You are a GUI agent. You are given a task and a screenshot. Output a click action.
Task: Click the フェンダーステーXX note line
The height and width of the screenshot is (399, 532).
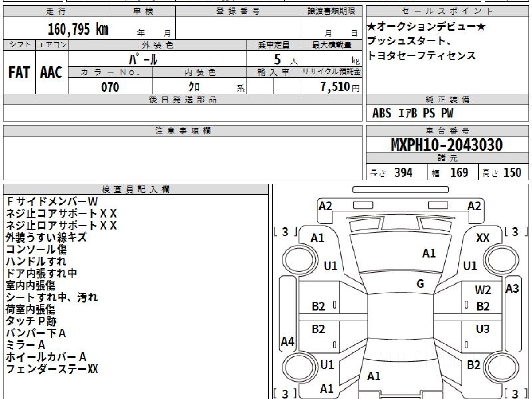[x=52, y=369]
